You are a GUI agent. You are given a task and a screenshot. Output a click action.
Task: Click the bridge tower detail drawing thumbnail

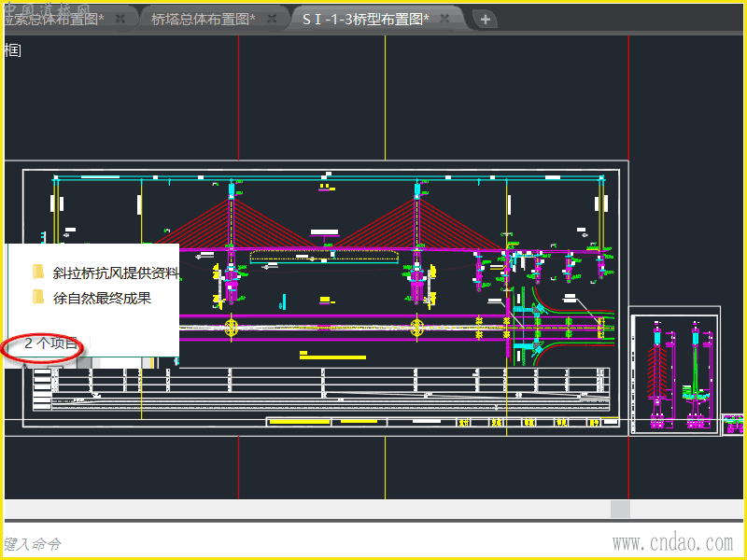point(674,371)
